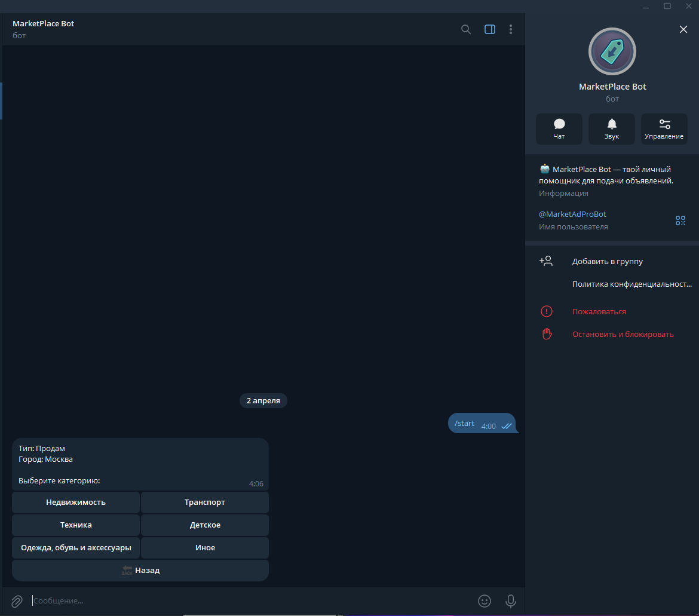
Task: Click the Выберите категорию message text
Action: 59,481
